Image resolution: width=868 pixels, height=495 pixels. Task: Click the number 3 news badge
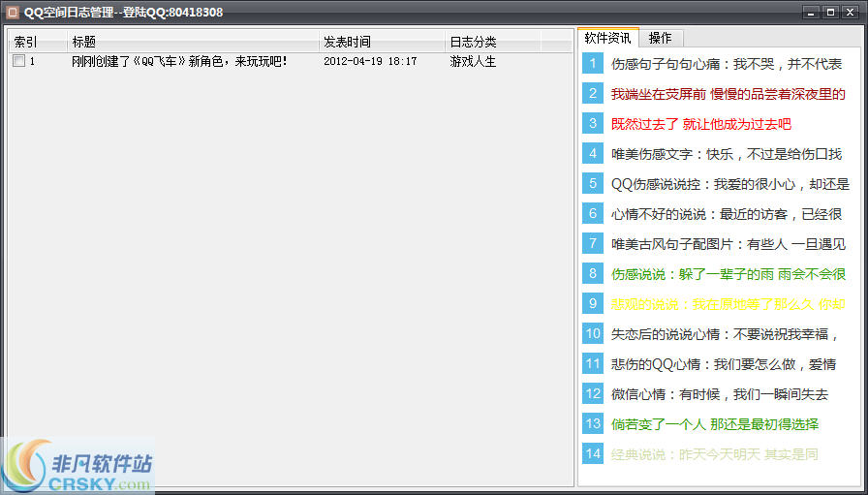click(x=593, y=123)
